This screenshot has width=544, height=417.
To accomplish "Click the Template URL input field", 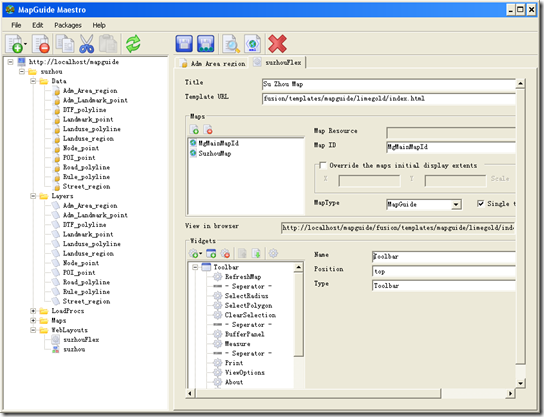I will coord(389,99).
